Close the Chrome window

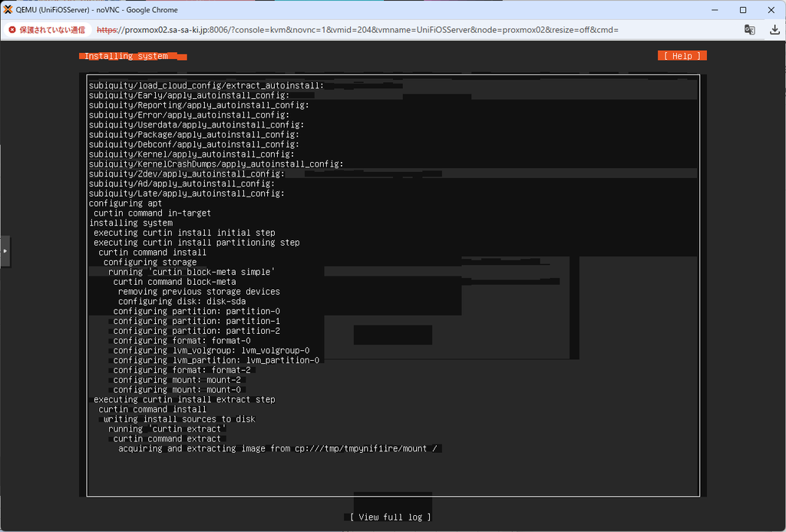tap(771, 9)
